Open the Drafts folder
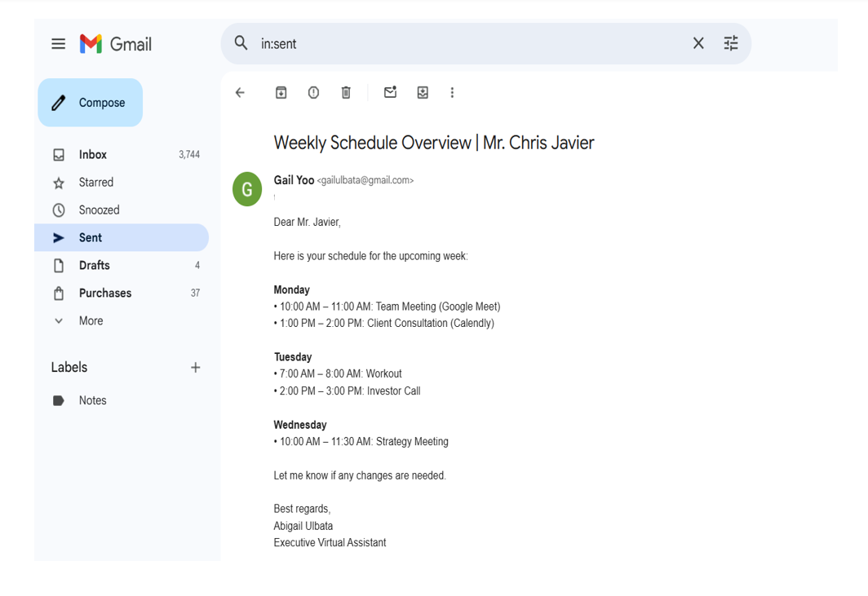868x596 pixels. pyautogui.click(x=122, y=265)
